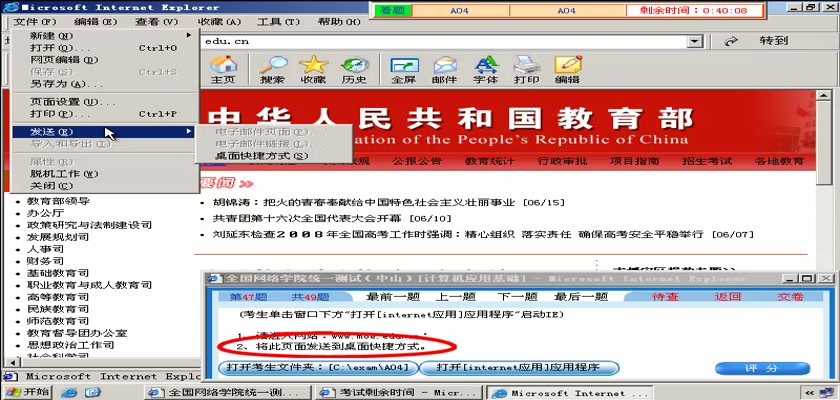
Task: Open the address bar dropdown arrow
Action: [695, 41]
